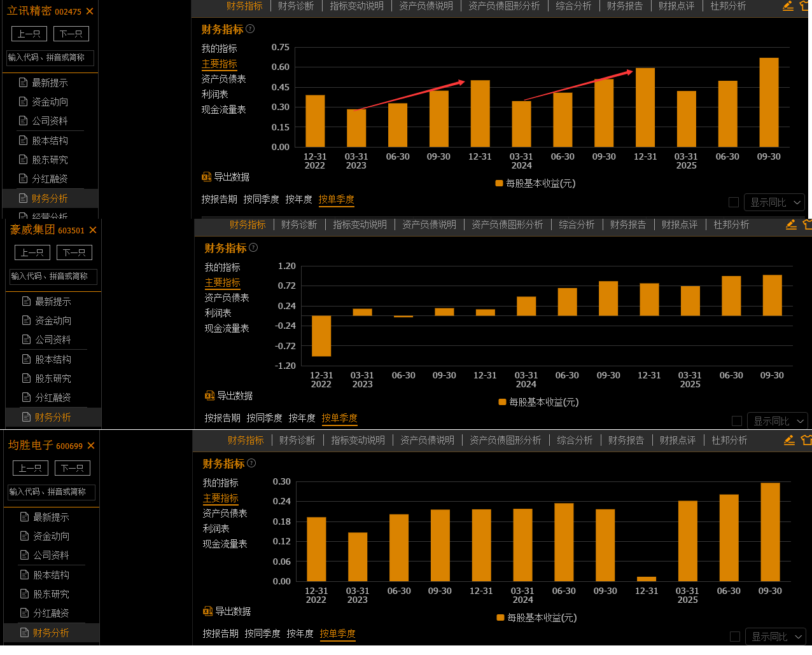Click 下一只 button under 立讯精密
Image resolution: width=812 pixels, height=655 pixels.
71,34
